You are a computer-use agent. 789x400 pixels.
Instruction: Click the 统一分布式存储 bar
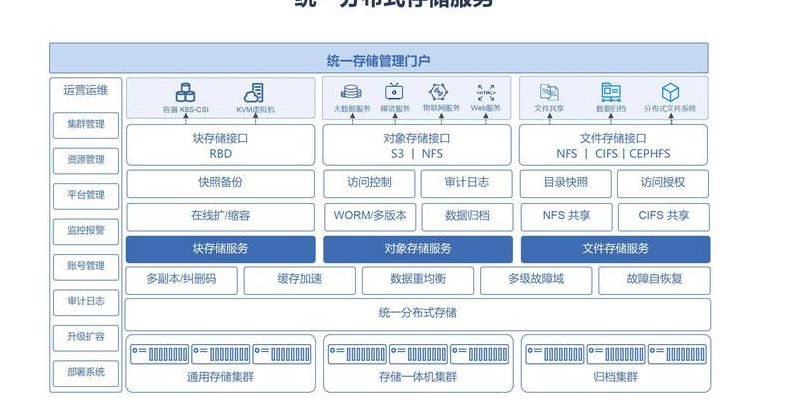tap(418, 314)
